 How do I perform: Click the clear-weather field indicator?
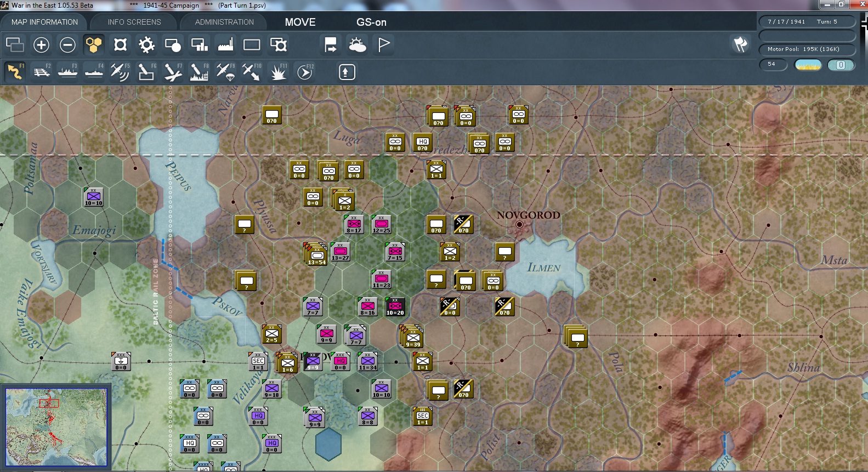tap(808, 65)
